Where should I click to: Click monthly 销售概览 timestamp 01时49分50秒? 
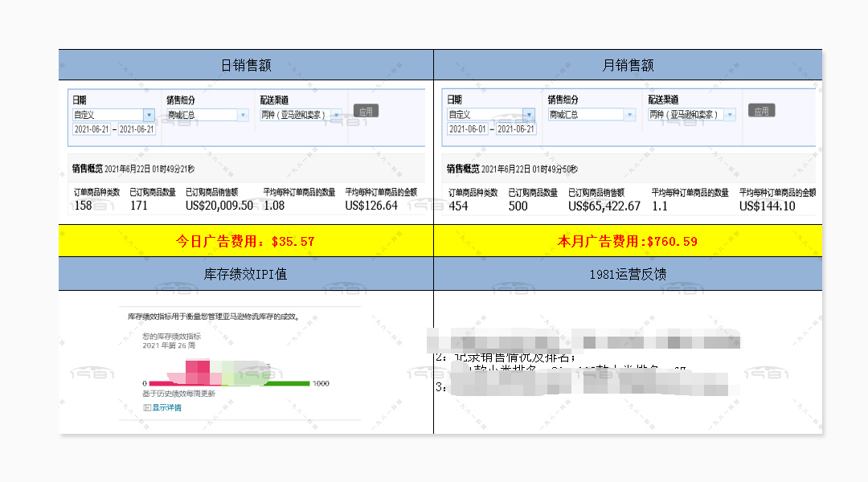pyautogui.click(x=555, y=170)
